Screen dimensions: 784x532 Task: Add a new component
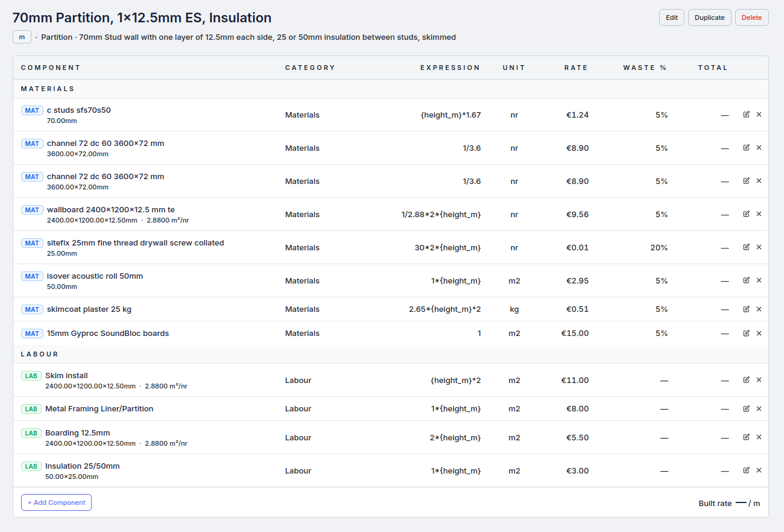56,502
